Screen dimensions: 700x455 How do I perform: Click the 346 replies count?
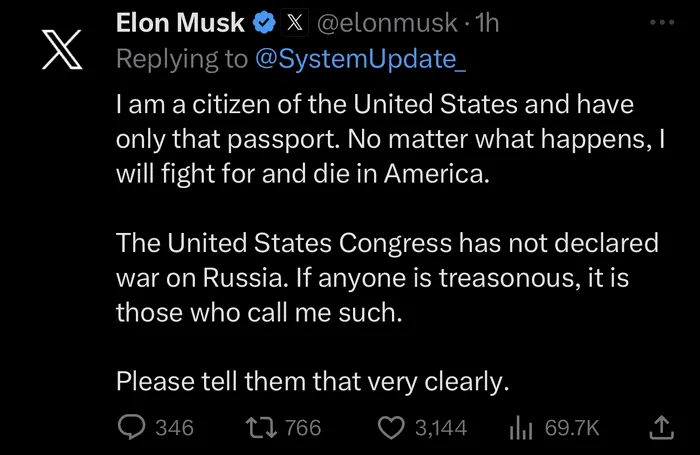[x=175, y=427]
